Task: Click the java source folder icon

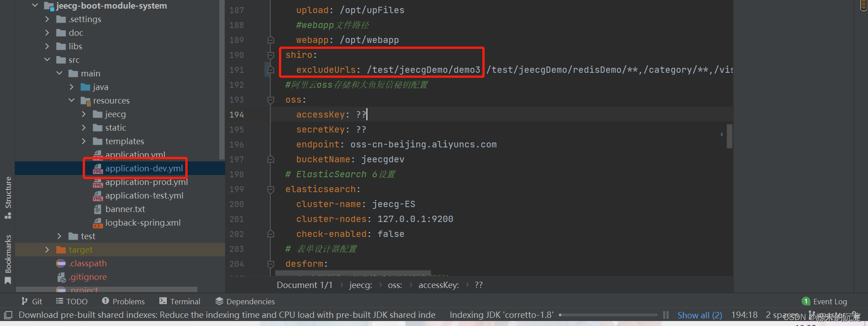Action: [85, 87]
